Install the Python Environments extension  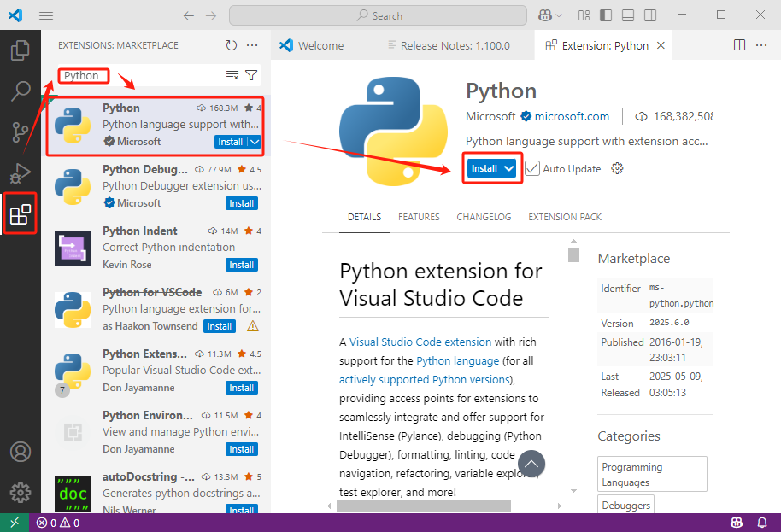pos(242,449)
